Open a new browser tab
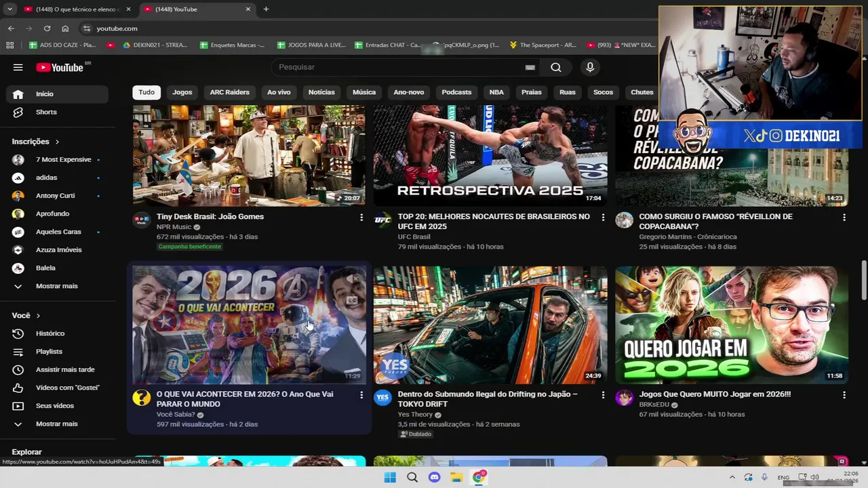 pos(266,9)
